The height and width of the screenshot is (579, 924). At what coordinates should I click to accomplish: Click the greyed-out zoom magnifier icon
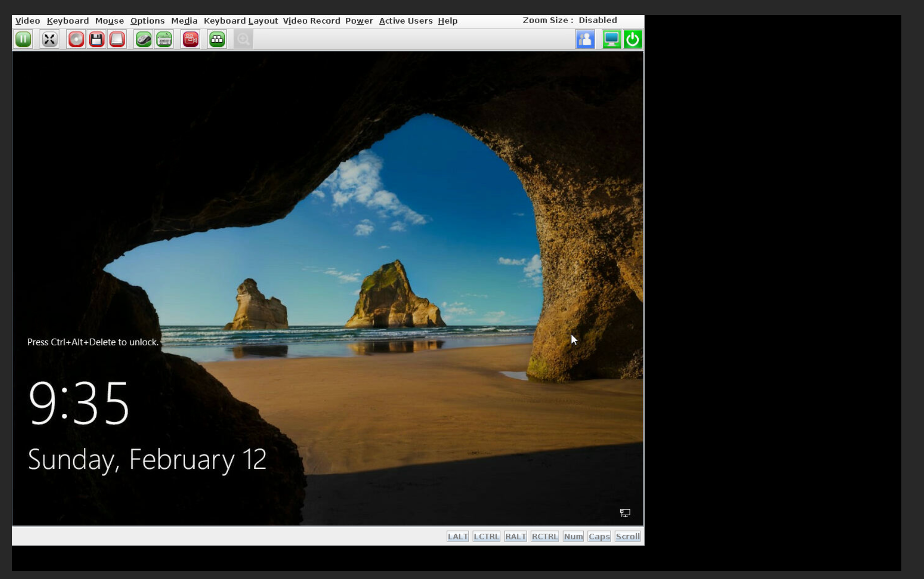point(243,40)
